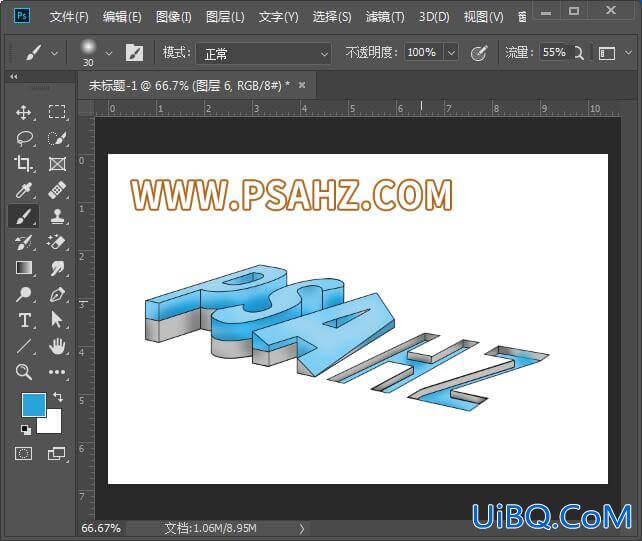Toggle Quick Mask mode

pyautogui.click(x=23, y=453)
